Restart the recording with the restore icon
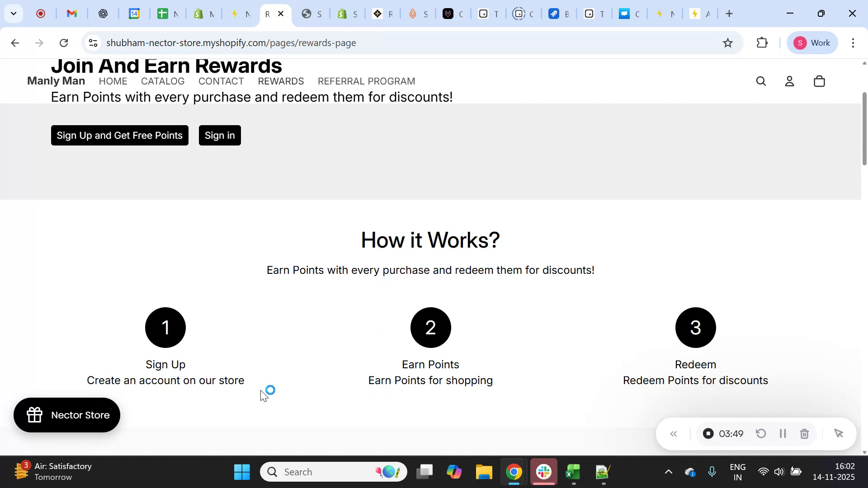This screenshot has height=488, width=868. coord(761,433)
